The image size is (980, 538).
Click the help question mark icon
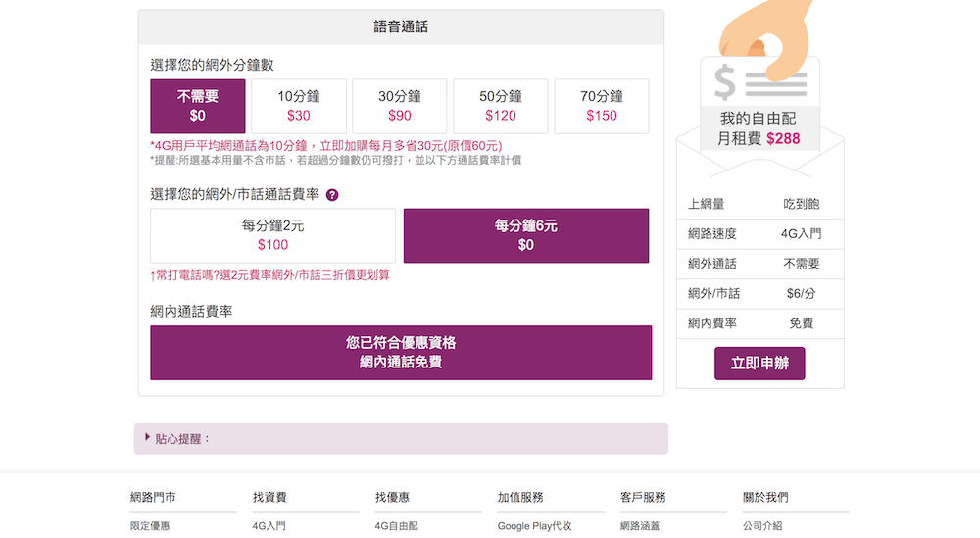(332, 195)
